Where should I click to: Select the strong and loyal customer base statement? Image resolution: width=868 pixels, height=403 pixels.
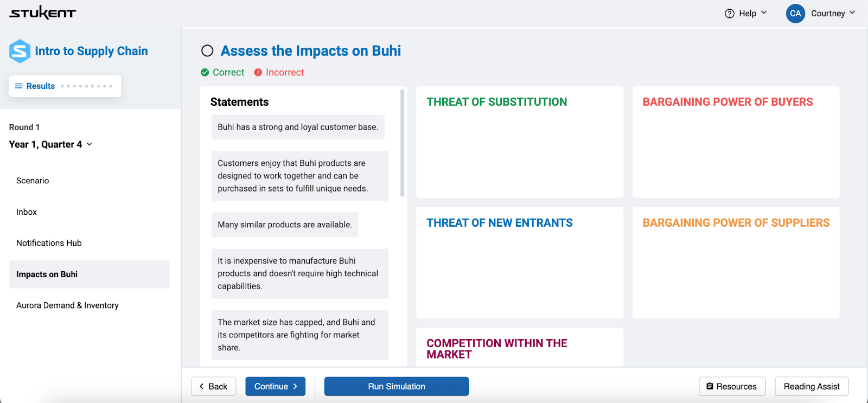[x=298, y=127]
